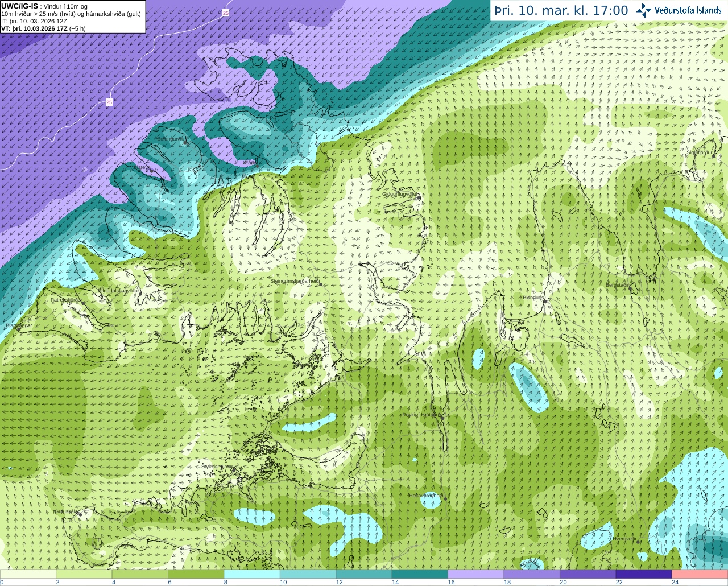Click the Stykkishólmur station label
The image size is (728, 586).
pyautogui.click(x=217, y=467)
